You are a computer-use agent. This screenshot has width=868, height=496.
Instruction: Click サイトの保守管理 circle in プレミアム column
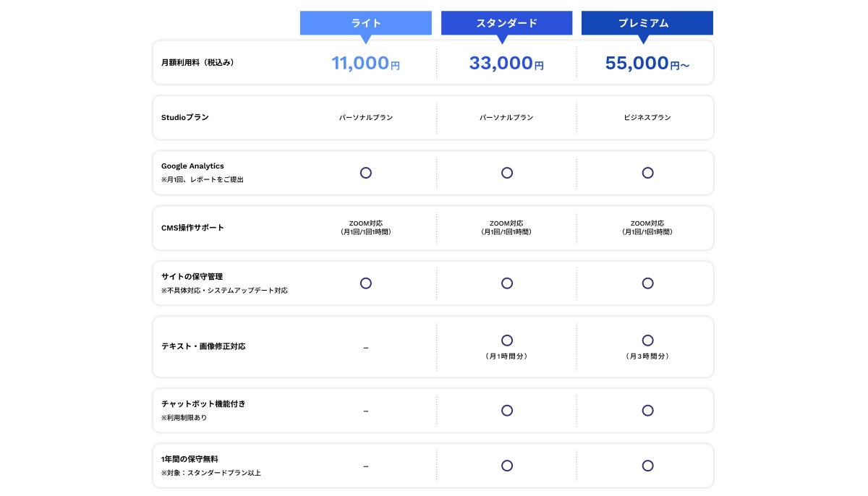(647, 283)
